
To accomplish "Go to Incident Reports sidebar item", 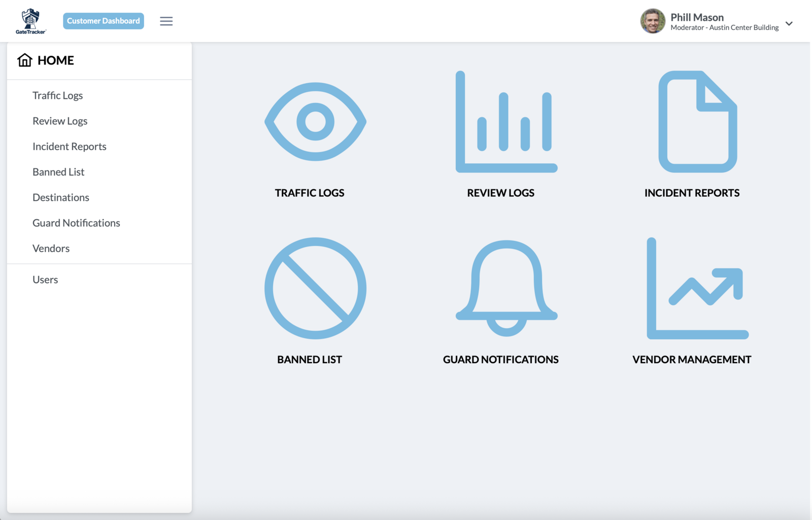I will [x=70, y=147].
